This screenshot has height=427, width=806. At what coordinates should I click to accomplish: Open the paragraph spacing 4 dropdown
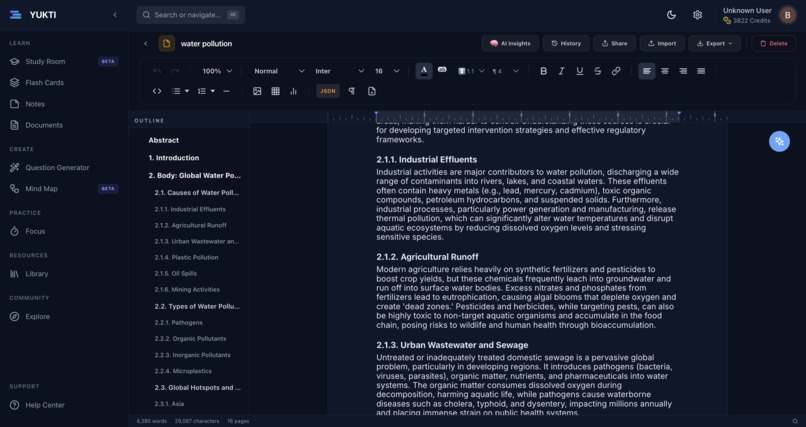(x=505, y=71)
